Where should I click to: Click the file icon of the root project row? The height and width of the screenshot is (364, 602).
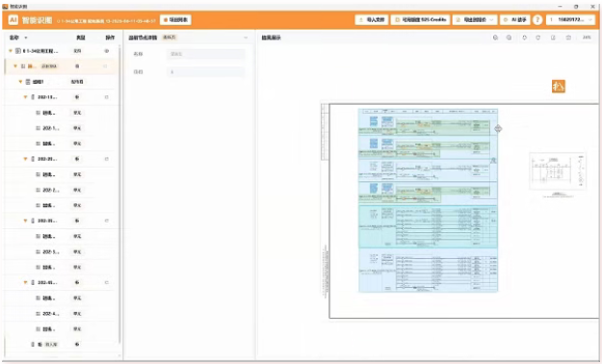tap(18, 51)
